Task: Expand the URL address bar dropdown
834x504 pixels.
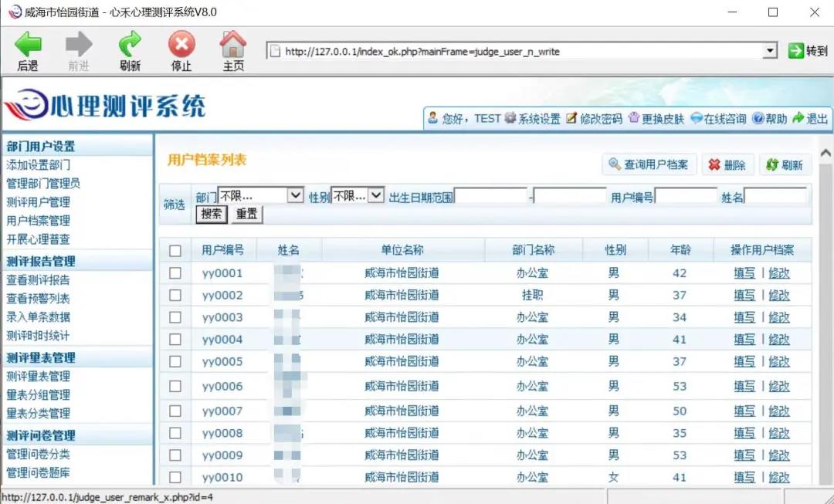Action: [769, 51]
